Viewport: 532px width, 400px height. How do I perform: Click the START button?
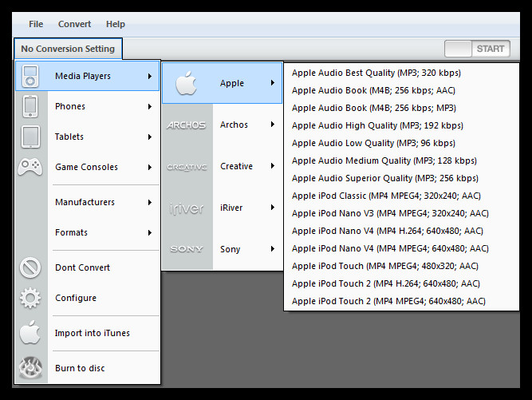491,49
